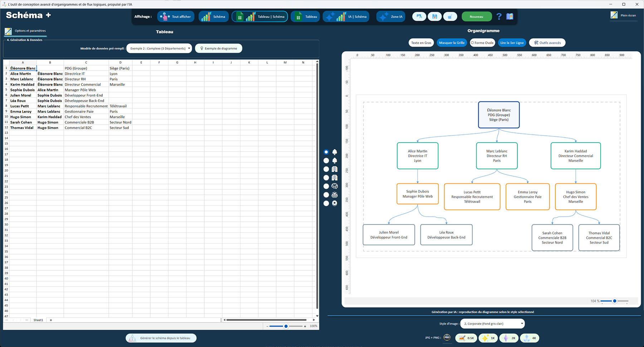Screen dimensions: 644x347
Task: Switch to Tableau | Schéma view
Action: pyautogui.click(x=260, y=16)
